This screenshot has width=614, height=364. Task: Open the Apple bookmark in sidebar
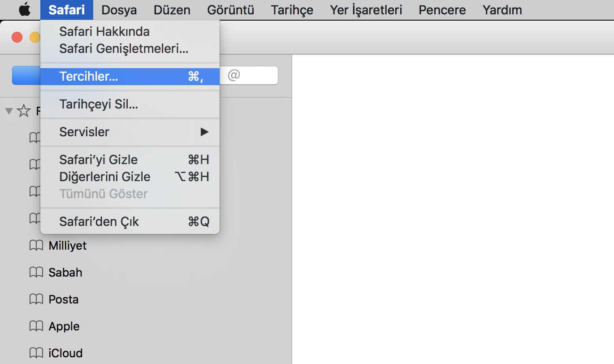pos(64,326)
